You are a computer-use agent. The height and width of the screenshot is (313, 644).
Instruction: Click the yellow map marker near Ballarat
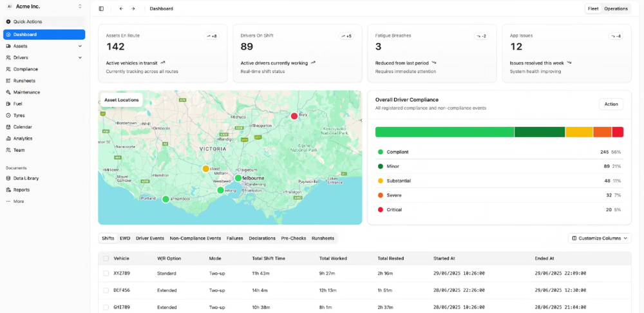206,168
